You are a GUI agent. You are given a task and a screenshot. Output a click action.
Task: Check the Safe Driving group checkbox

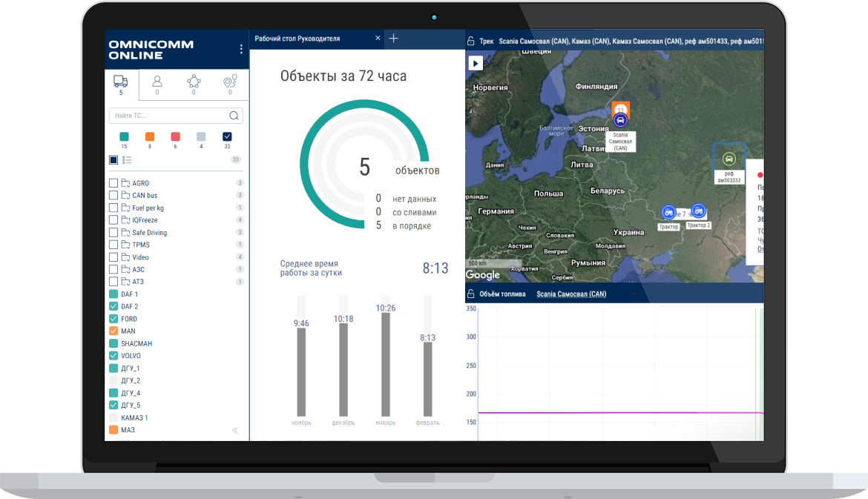(x=114, y=232)
